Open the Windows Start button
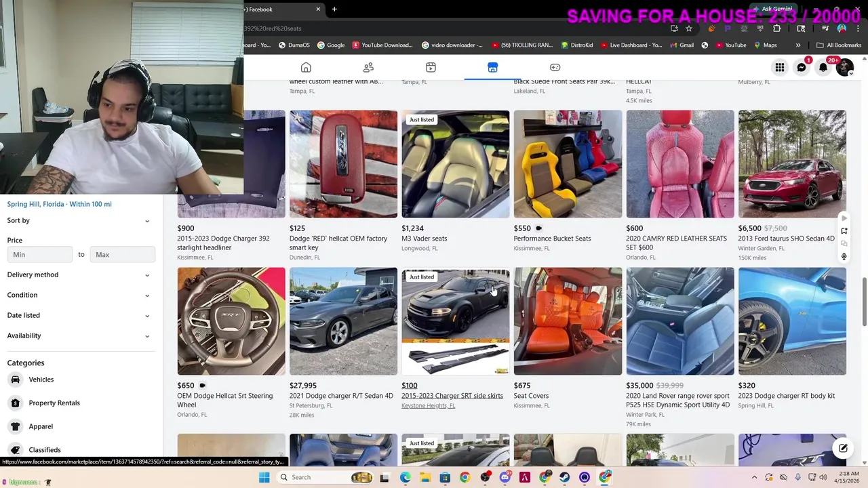The width and height of the screenshot is (868, 488). pos(264,477)
